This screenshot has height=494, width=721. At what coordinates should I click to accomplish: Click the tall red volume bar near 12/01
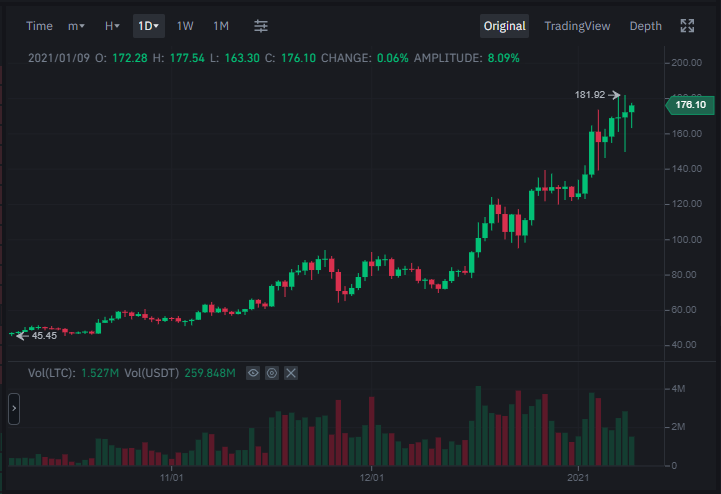click(372, 431)
